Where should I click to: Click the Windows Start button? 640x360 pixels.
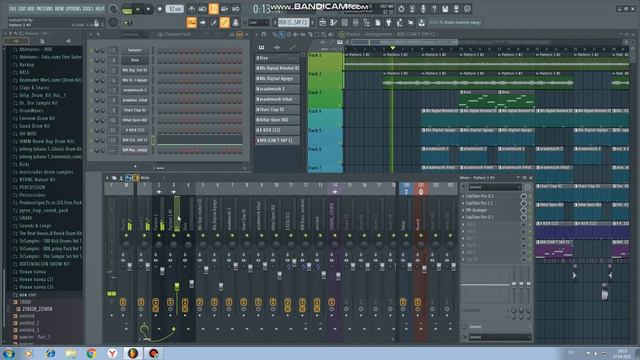tap(9, 353)
